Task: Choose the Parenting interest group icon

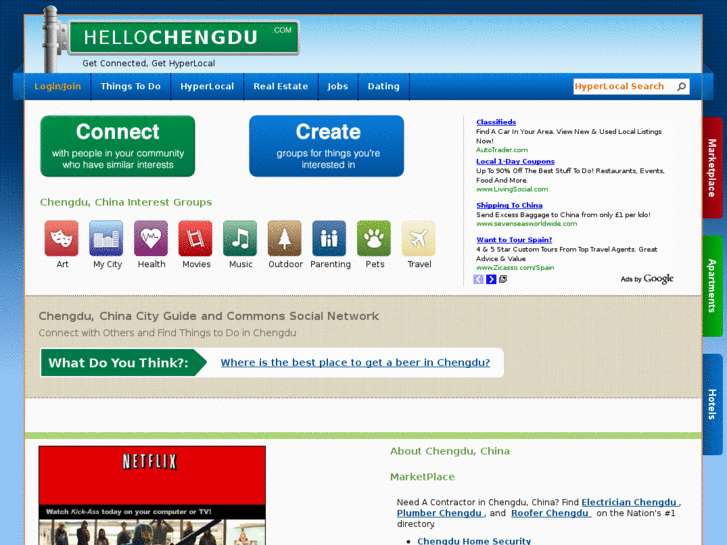Action: tap(329, 238)
